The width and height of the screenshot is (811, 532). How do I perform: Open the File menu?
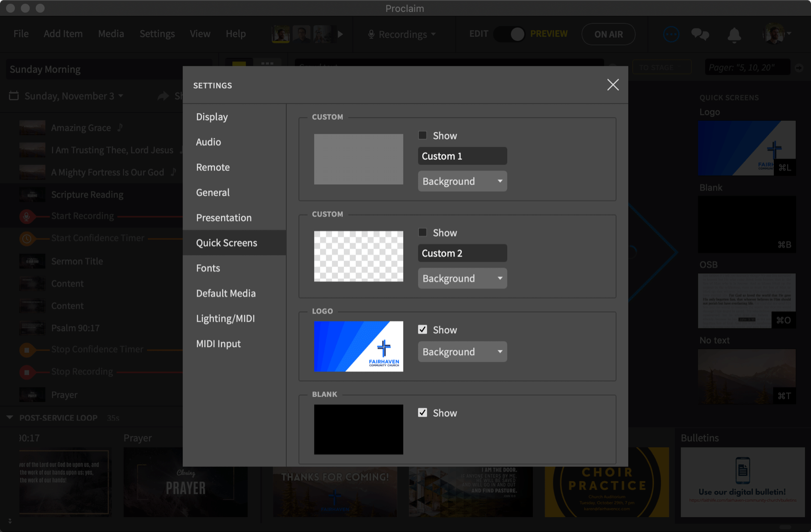coord(21,34)
